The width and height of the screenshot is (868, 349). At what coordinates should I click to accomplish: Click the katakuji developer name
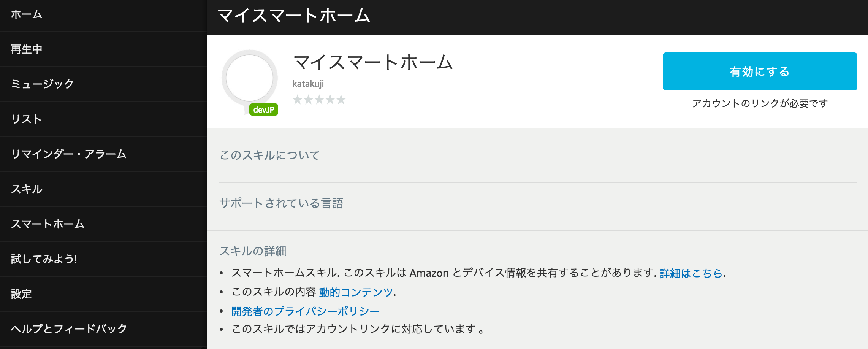pyautogui.click(x=308, y=84)
